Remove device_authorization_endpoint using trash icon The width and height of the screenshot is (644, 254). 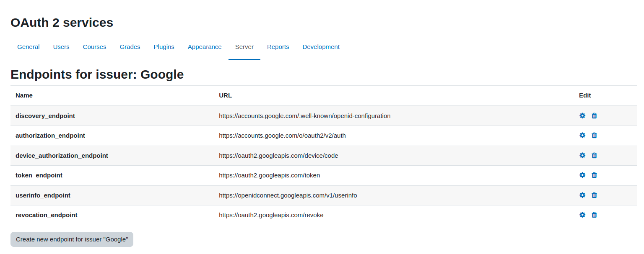click(594, 155)
